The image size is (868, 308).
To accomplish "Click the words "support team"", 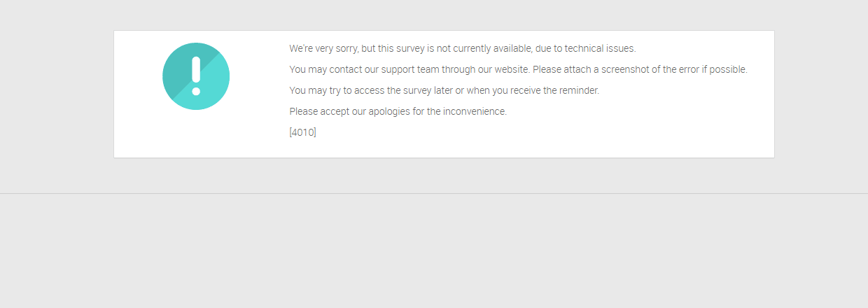I will click(x=409, y=69).
